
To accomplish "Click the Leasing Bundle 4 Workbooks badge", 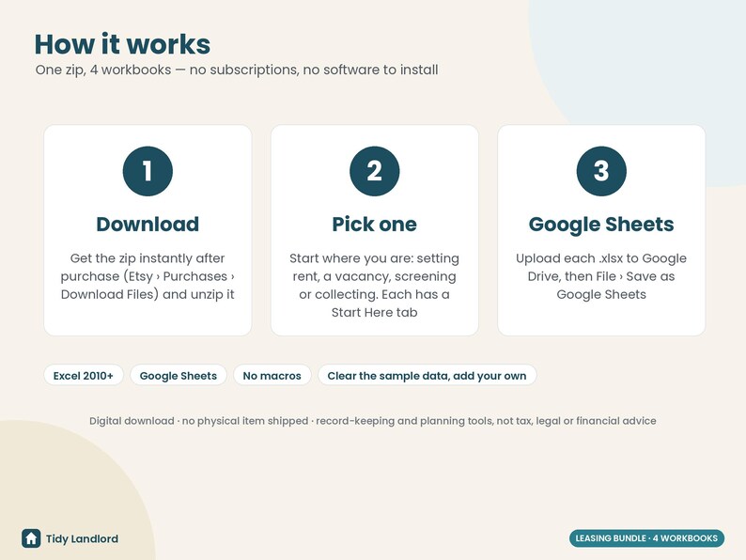I will click(x=646, y=538).
